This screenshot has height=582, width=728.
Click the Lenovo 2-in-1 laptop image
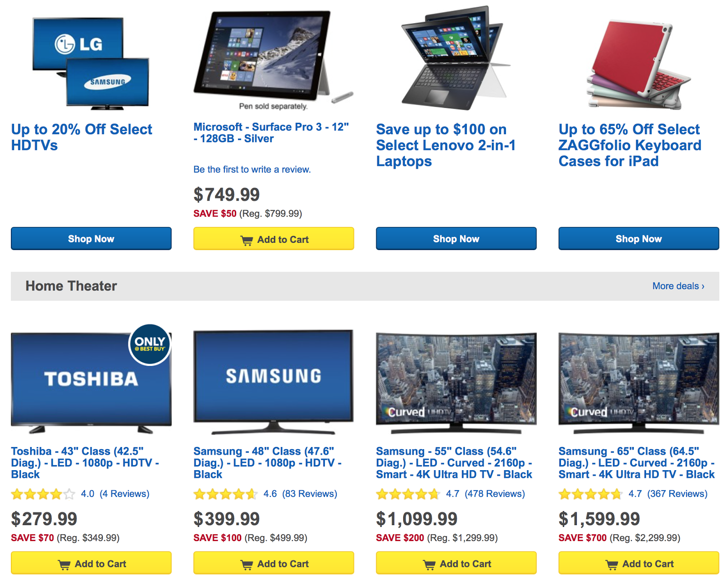[x=455, y=58]
